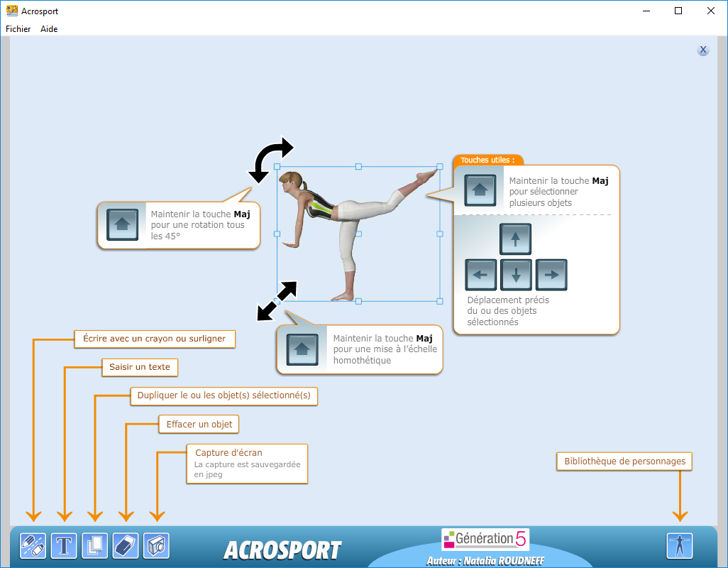The image size is (728, 568).
Task: Click the Effacer un objet label
Action: tap(198, 424)
